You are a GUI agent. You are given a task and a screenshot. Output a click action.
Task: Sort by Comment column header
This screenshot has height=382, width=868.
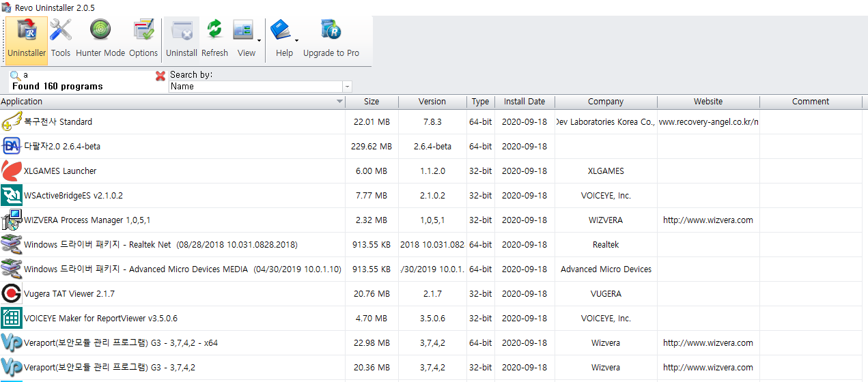(811, 102)
